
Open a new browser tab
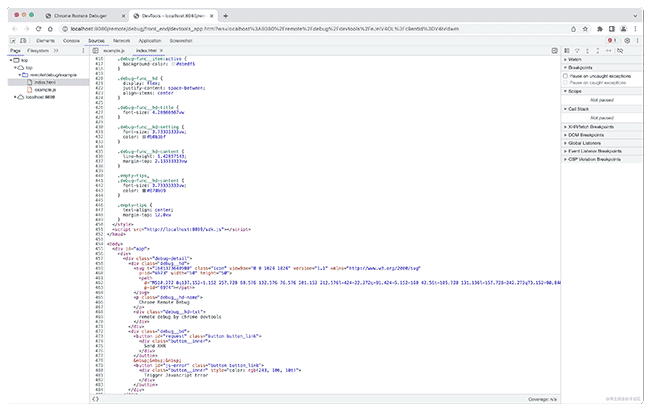pos(226,16)
